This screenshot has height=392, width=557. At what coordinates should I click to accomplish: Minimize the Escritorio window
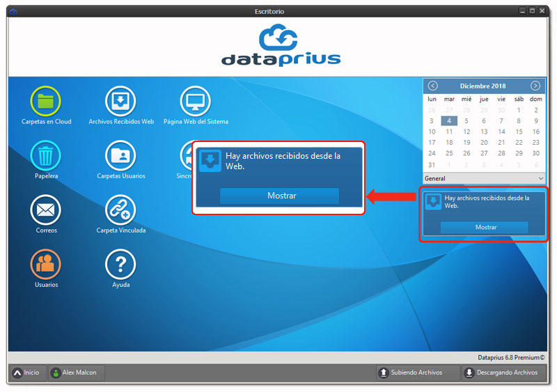pos(523,11)
